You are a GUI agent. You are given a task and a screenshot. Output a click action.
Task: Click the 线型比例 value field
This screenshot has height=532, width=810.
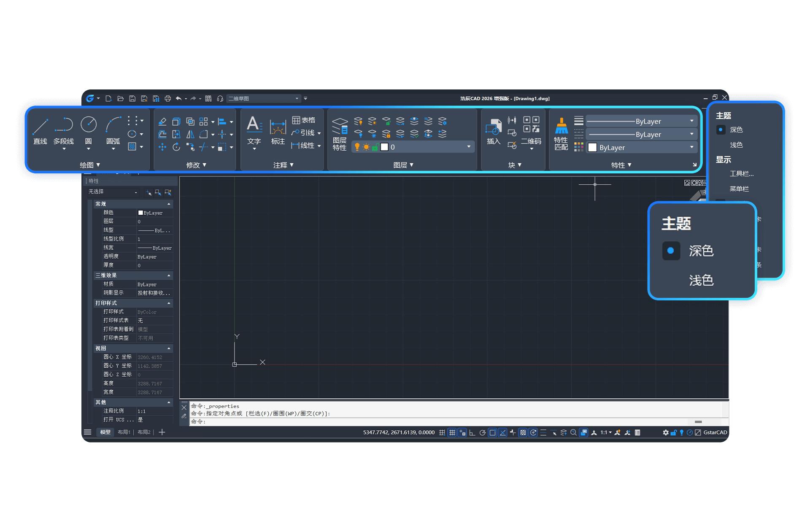point(154,239)
